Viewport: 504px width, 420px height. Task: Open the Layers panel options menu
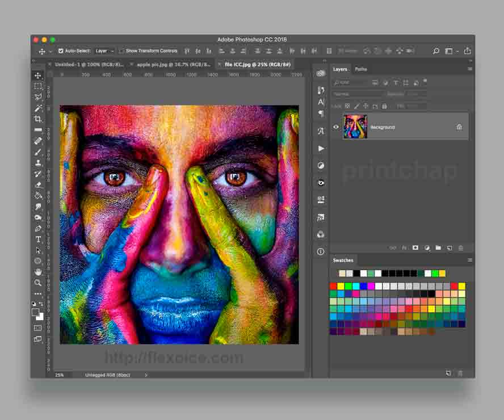point(469,69)
